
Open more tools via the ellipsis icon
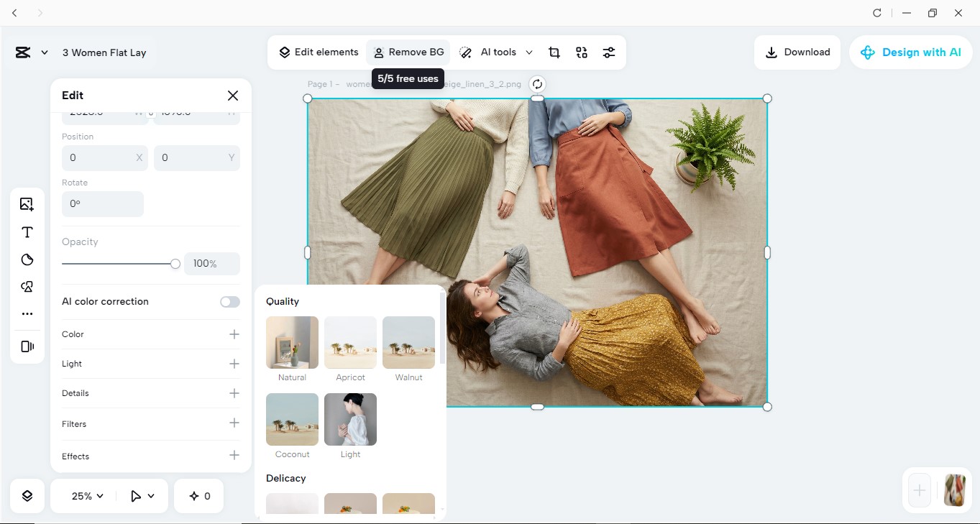point(27,313)
